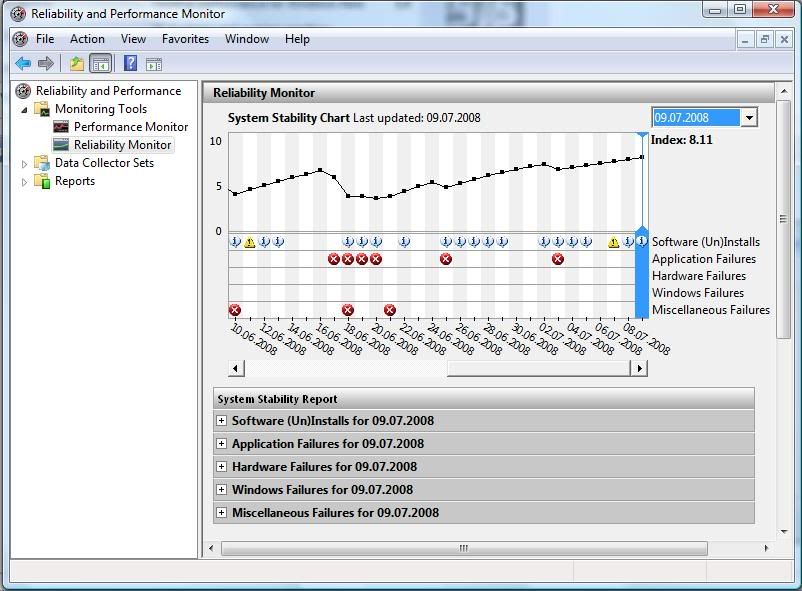Click the Reliability Monitor tree icon

click(61, 145)
